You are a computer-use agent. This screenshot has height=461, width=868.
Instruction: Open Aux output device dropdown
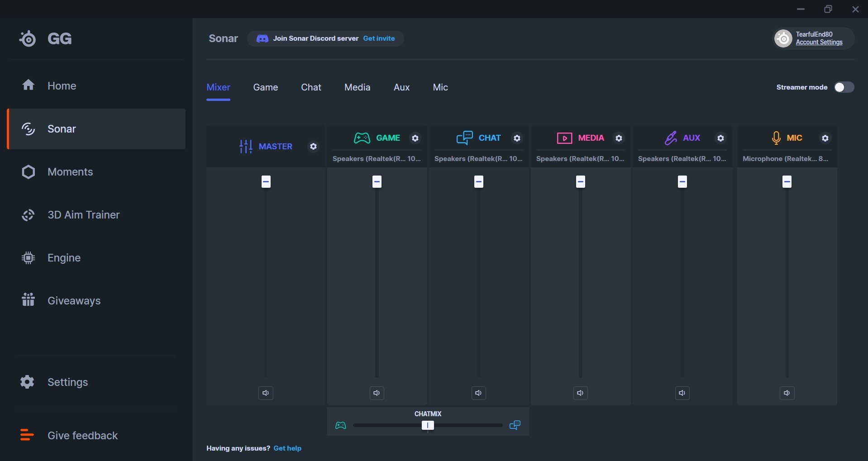coord(682,159)
